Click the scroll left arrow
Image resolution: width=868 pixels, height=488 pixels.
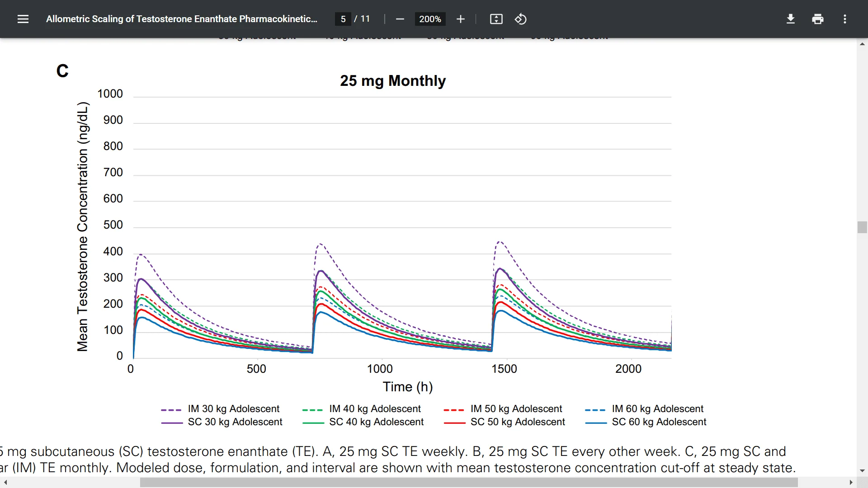[5, 483]
